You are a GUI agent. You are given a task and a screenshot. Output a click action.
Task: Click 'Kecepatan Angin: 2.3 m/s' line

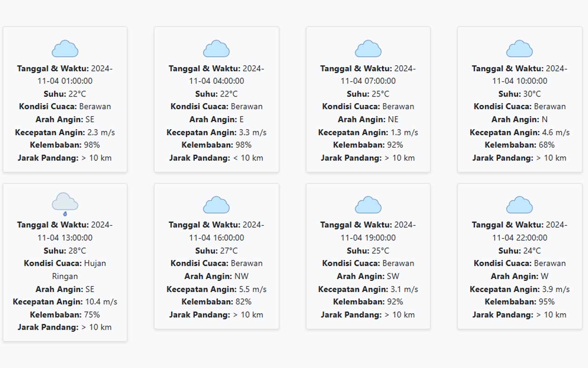tap(65, 132)
